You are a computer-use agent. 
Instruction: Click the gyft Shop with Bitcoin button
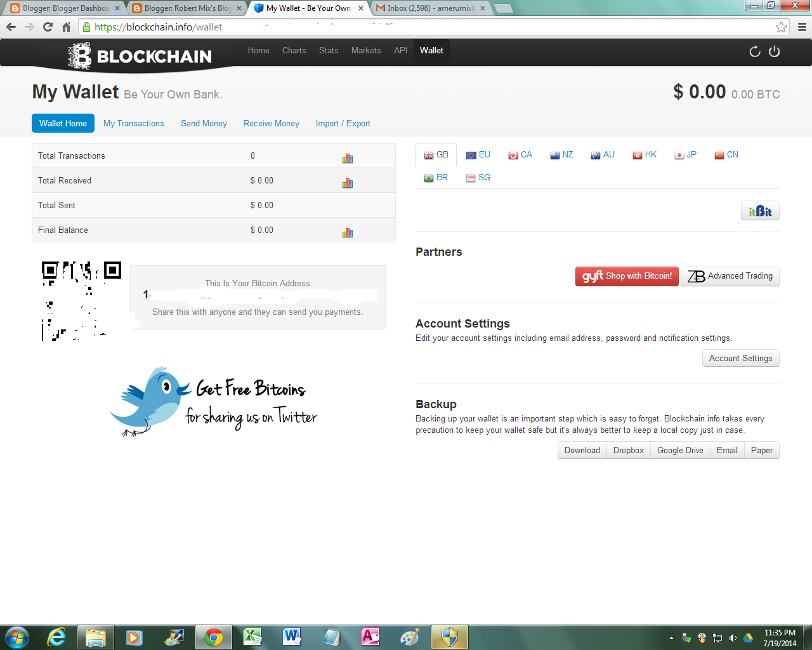tap(627, 276)
